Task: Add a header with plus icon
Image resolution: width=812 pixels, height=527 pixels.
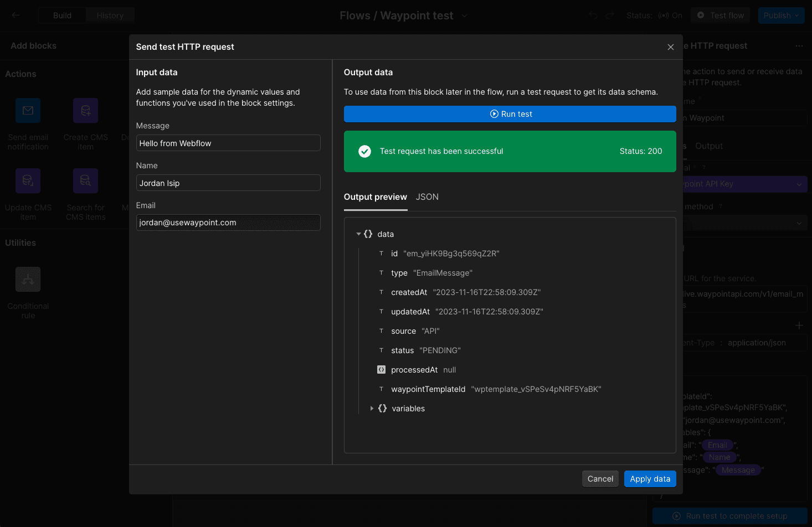Action: point(799,325)
